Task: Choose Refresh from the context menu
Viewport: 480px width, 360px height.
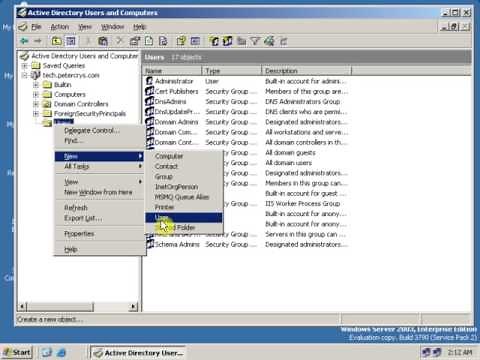Action: (99, 207)
